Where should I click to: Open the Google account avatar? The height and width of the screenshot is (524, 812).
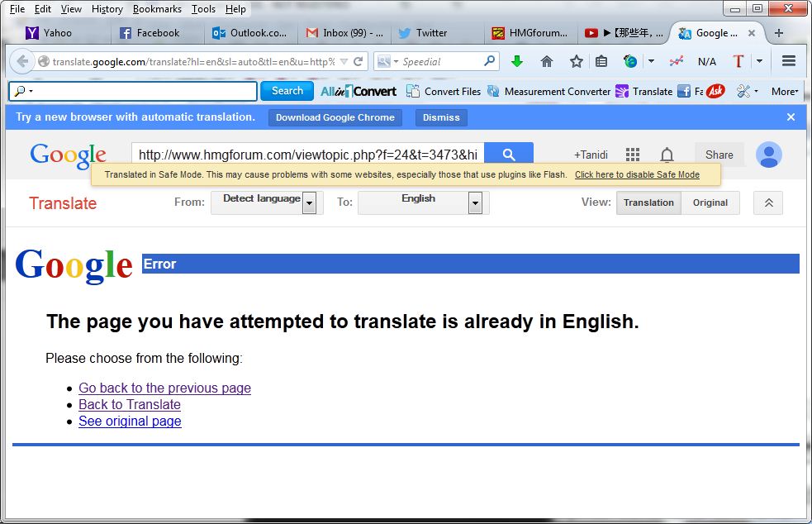769,155
